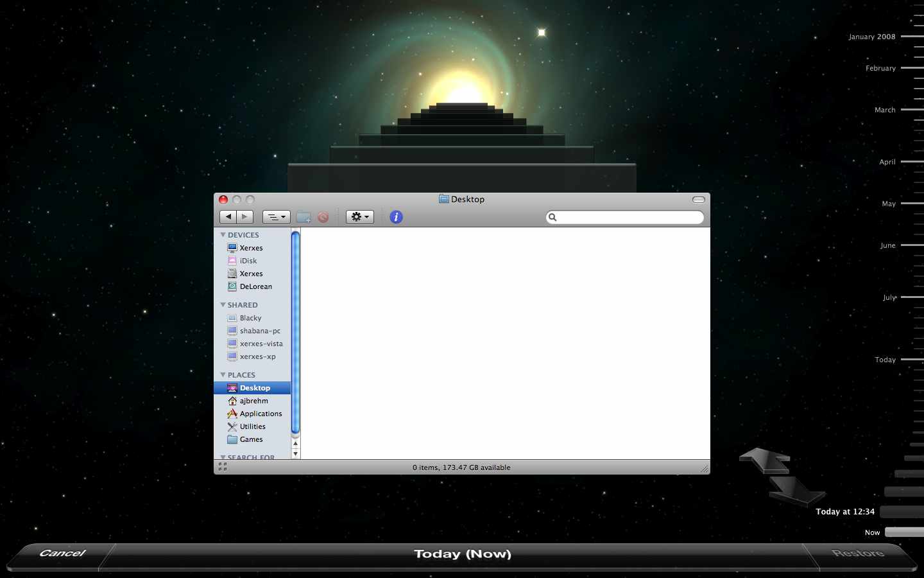Image resolution: width=924 pixels, height=578 pixels.
Task: Click the Today (Now) label bar
Action: click(x=462, y=554)
